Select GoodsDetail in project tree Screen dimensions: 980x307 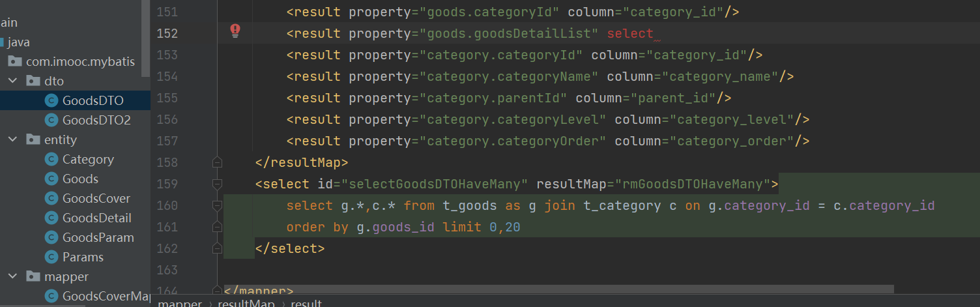coord(96,218)
